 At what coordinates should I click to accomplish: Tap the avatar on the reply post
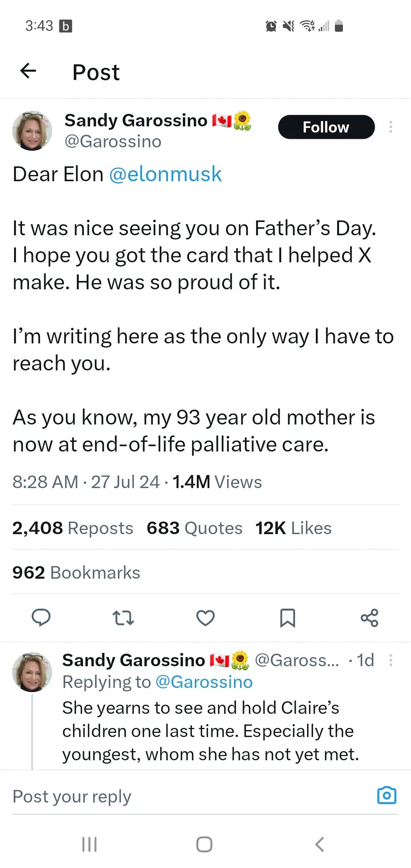[x=32, y=672]
